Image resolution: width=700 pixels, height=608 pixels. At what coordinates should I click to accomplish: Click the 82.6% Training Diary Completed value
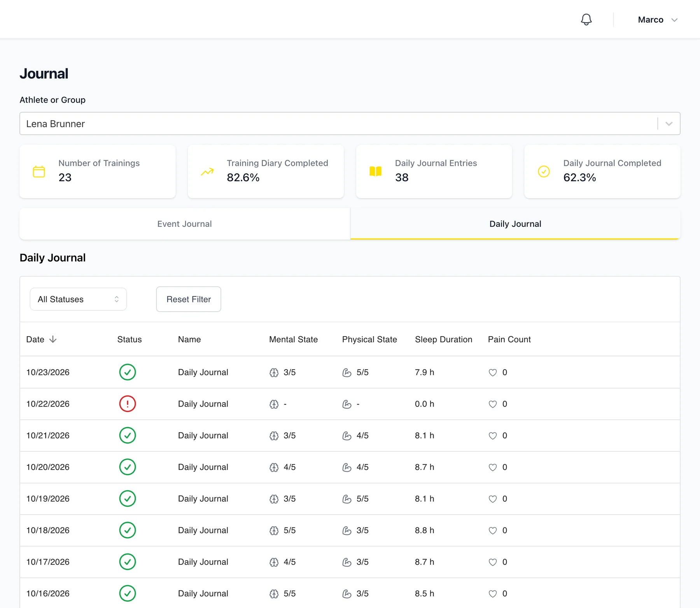click(x=243, y=177)
